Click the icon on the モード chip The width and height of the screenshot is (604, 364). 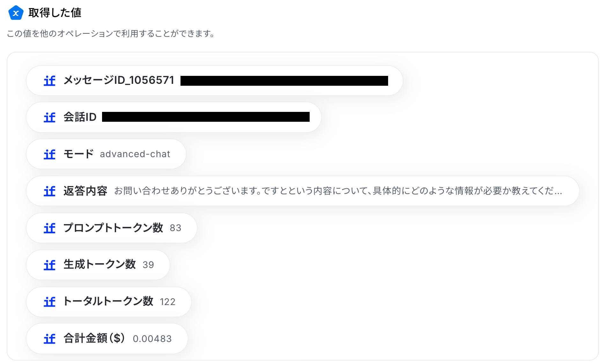pyautogui.click(x=49, y=154)
